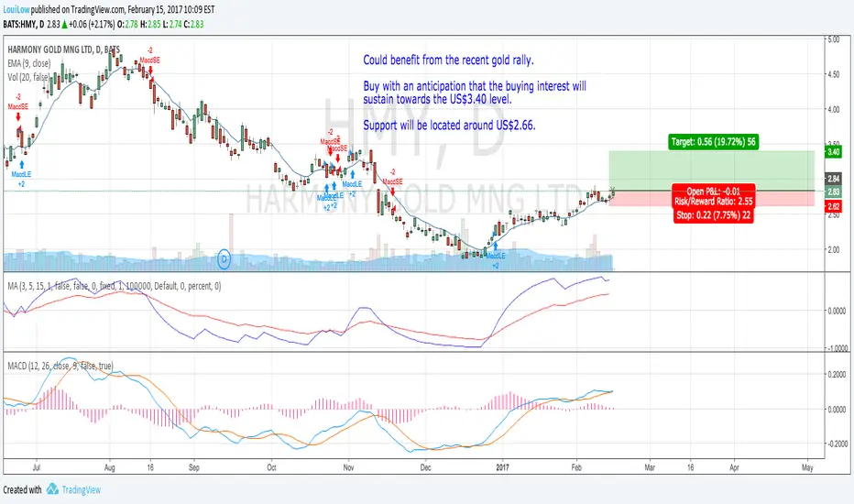Click the -0.2000 label on the MACD axis
The width and height of the screenshot is (854, 504).
tap(836, 444)
